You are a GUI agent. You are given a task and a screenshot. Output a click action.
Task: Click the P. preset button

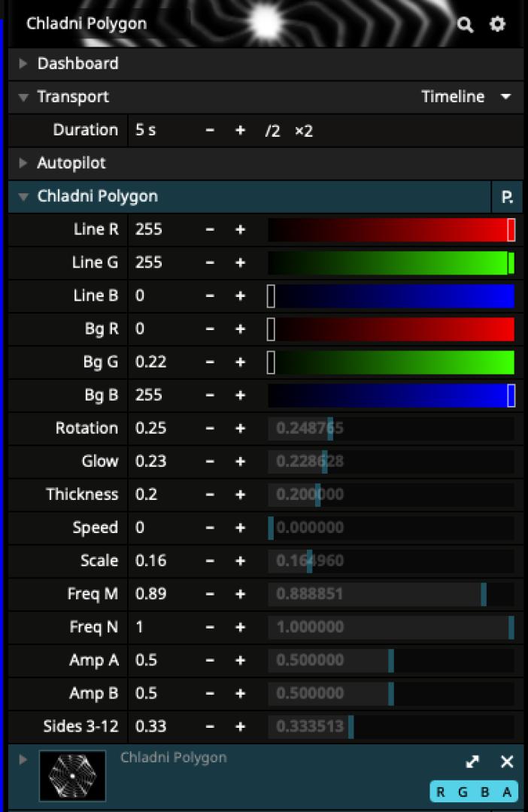(x=507, y=197)
